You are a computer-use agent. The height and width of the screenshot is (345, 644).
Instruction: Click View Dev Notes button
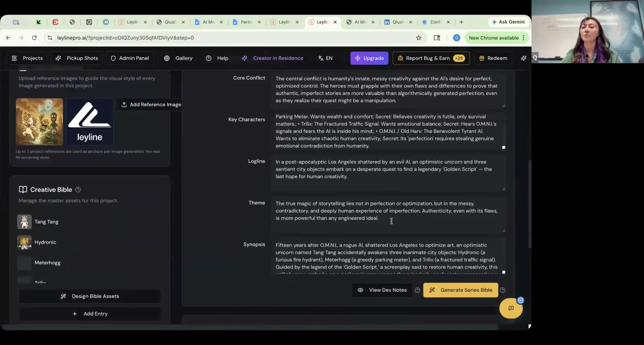click(382, 290)
